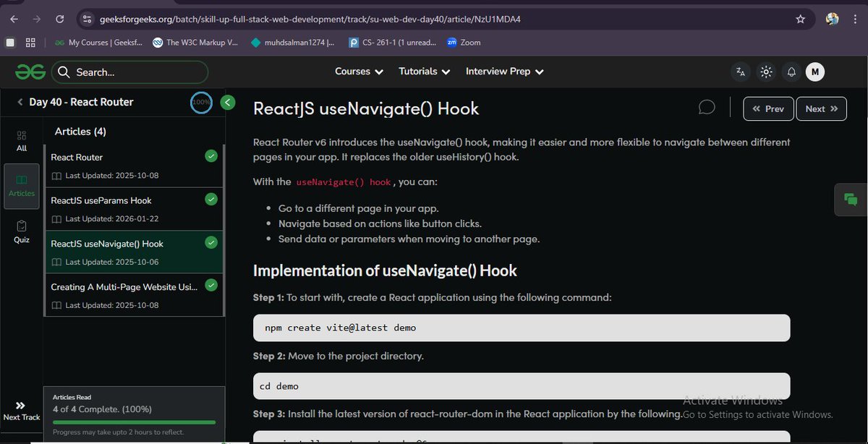
Task: Open the Chrome profile avatar
Action: coord(832,19)
